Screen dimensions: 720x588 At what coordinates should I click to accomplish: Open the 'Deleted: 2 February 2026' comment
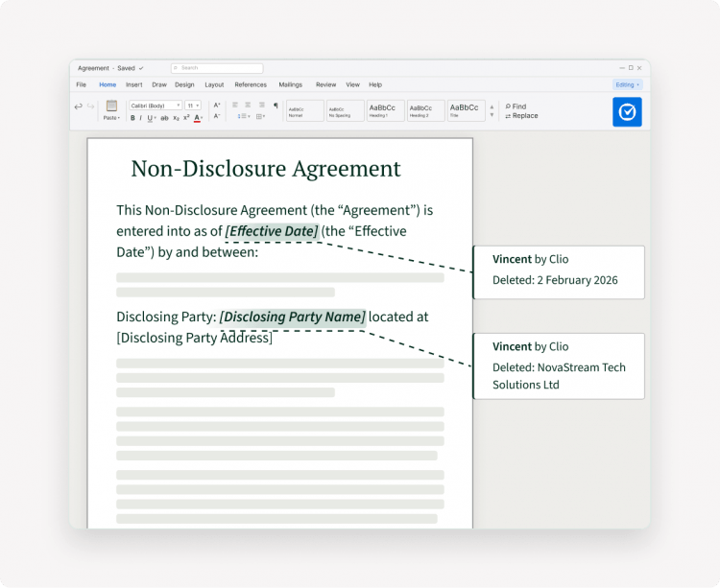559,272
